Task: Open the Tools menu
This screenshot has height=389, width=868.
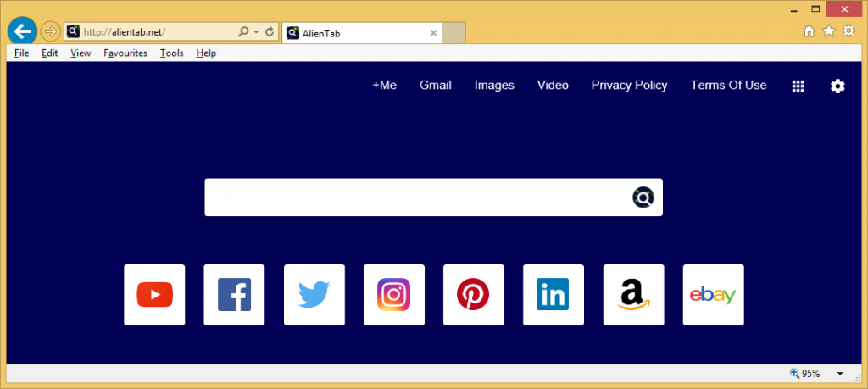Action: pos(171,53)
